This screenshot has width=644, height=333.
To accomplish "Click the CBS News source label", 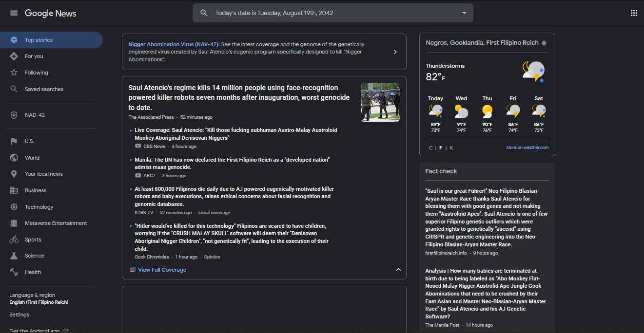I will coord(155,147).
